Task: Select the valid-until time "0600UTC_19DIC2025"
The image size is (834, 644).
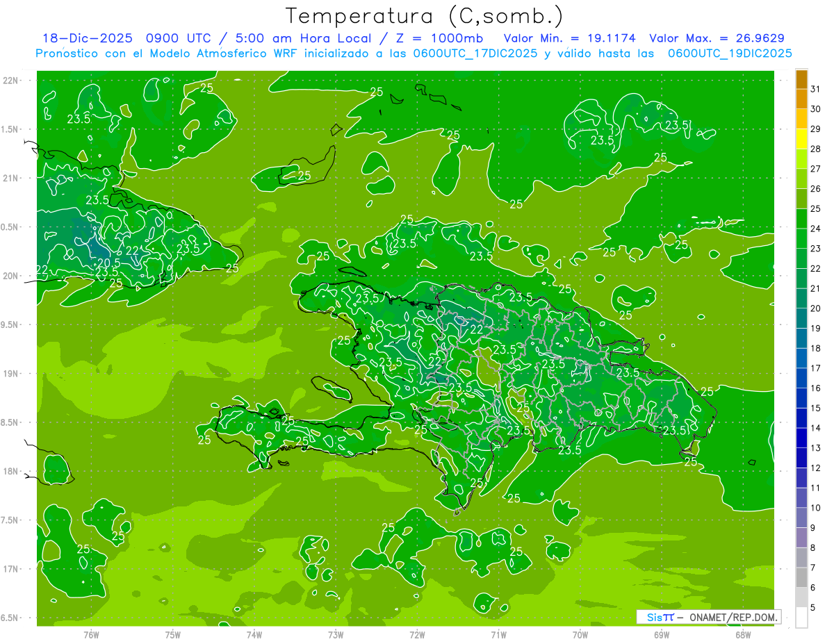Action: (730, 53)
